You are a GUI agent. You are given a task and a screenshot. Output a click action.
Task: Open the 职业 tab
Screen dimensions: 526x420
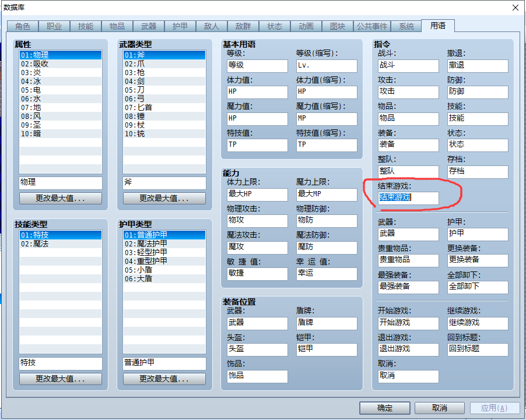54,26
